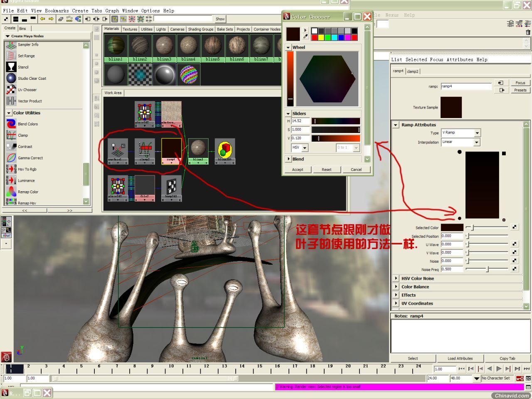Image resolution: width=532 pixels, height=399 pixels.
Task: Collapse the Wheel section in Color Chooser
Action: pos(288,47)
